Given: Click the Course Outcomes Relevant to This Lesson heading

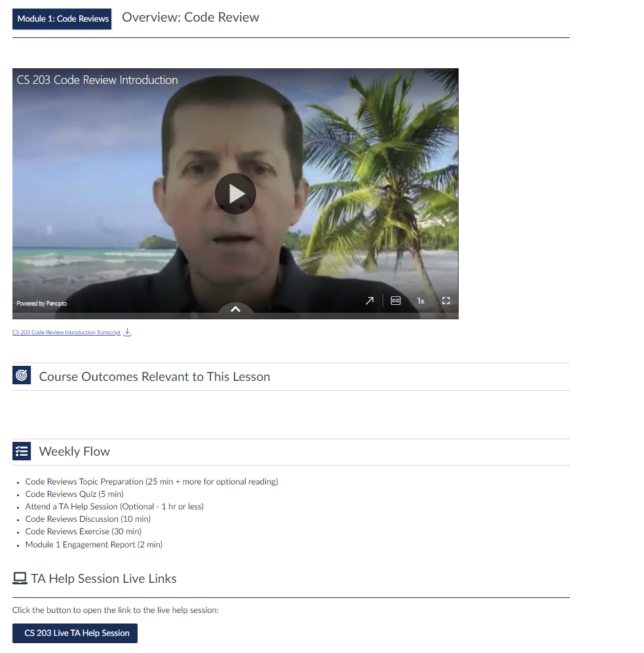Looking at the screenshot, I should click(155, 377).
